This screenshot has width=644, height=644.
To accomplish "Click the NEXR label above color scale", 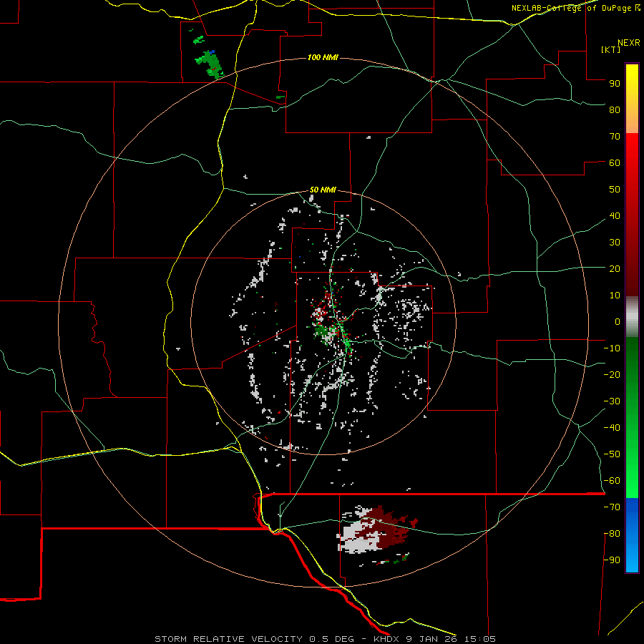I will pos(629,43).
